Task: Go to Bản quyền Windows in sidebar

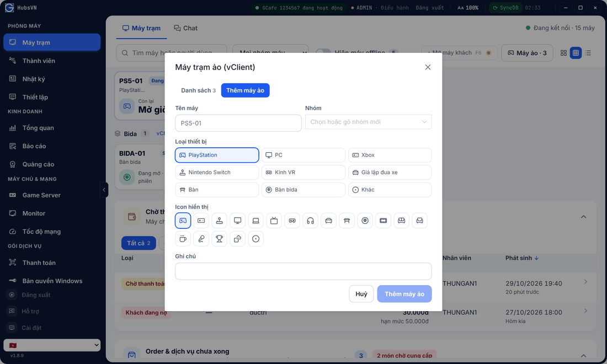Action: (52, 281)
